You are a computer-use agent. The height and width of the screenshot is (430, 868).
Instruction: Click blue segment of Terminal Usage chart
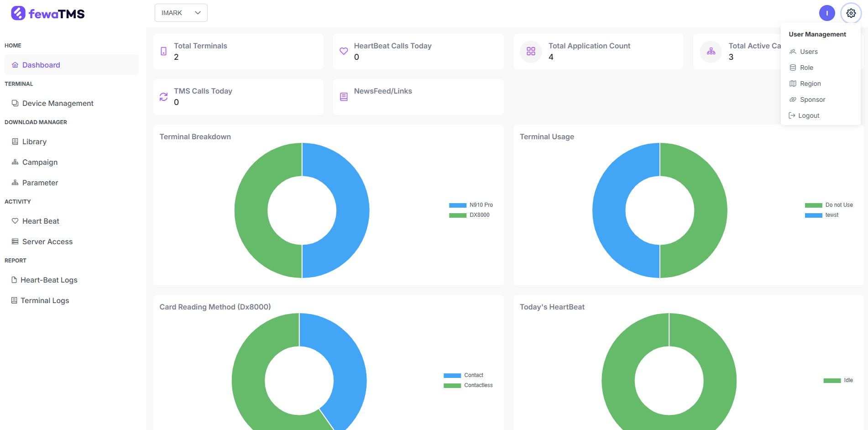(609, 210)
